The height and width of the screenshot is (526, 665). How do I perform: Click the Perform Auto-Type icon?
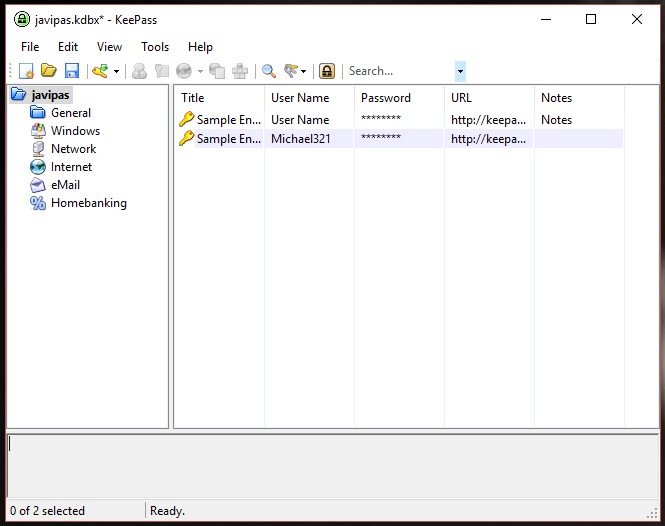240,71
